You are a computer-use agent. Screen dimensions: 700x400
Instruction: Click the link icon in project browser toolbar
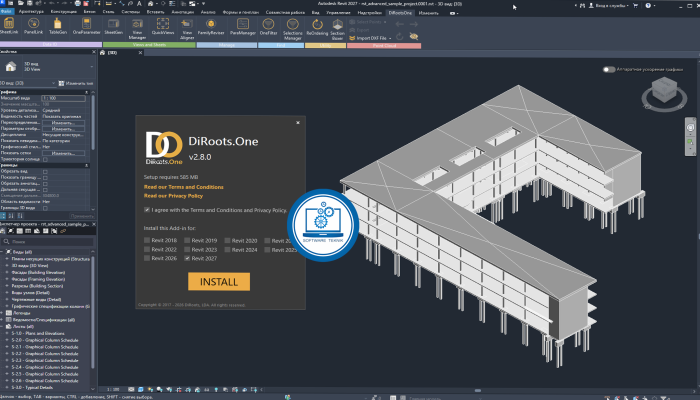[x=63, y=231]
